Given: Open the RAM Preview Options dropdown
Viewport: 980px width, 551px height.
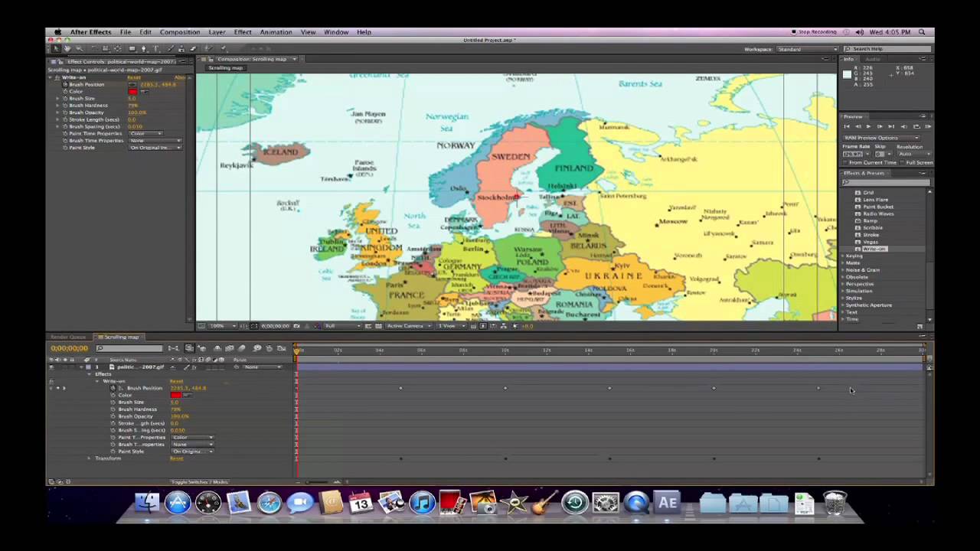Looking at the screenshot, I should 881,138.
